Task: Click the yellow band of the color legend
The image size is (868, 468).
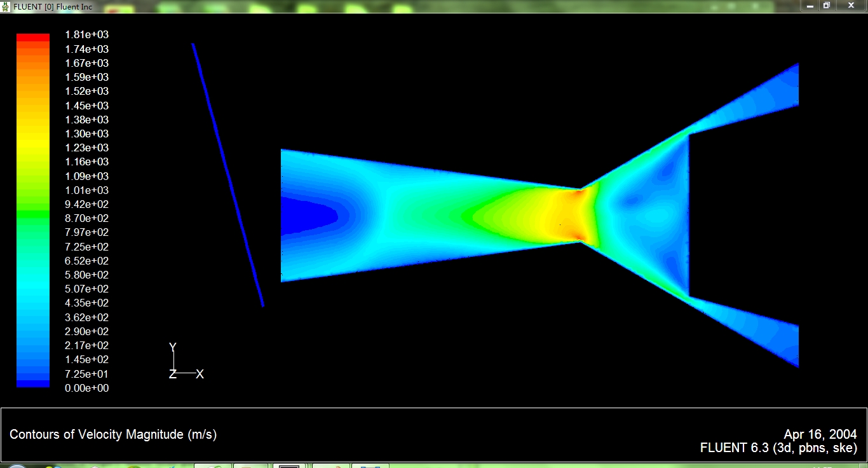Action: click(x=32, y=134)
